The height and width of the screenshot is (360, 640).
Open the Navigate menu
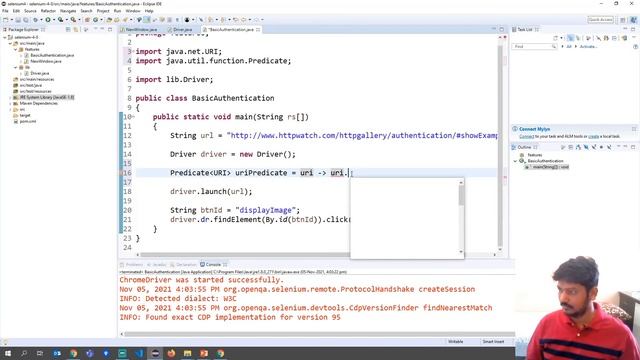[68, 11]
